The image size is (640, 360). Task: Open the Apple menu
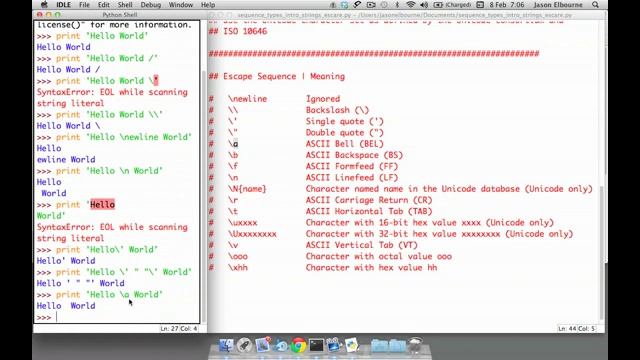pos(44,5)
